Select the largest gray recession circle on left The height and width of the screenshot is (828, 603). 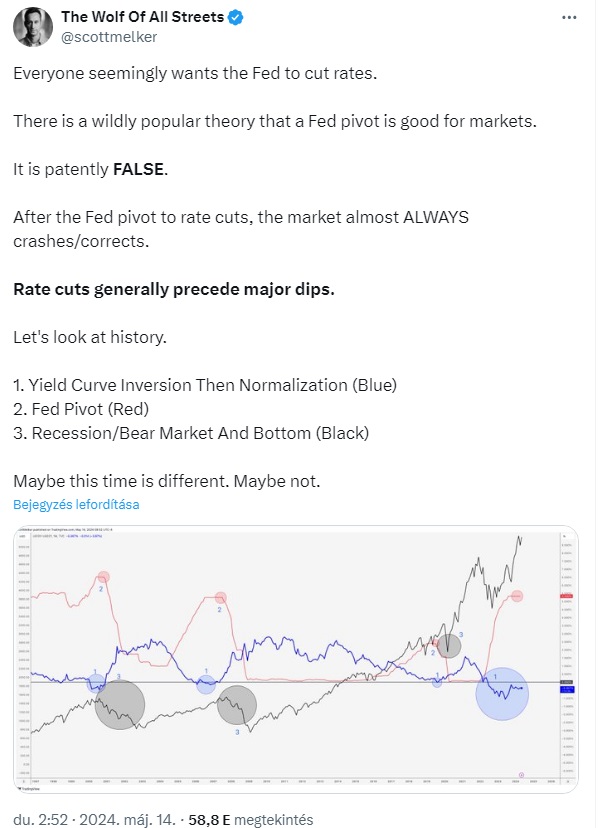tap(120, 704)
